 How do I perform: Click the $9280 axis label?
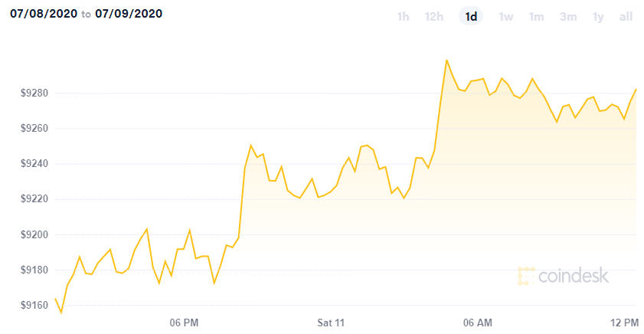[x=34, y=93]
